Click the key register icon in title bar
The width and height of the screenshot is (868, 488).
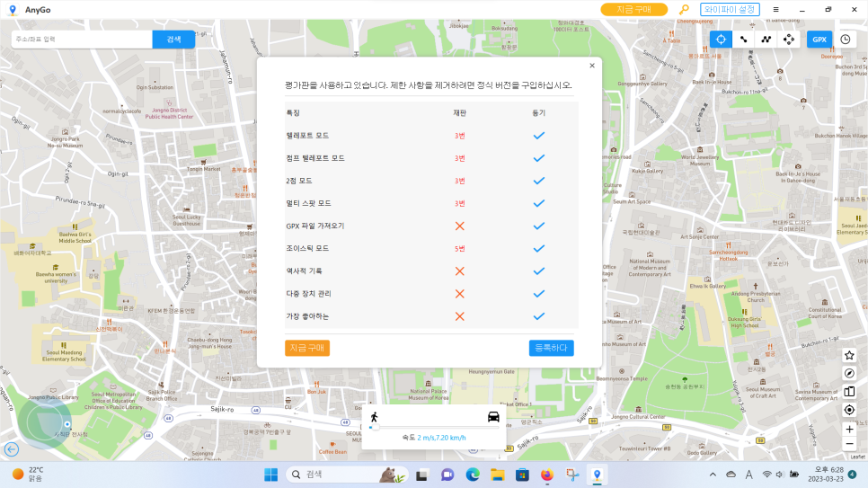coord(684,9)
